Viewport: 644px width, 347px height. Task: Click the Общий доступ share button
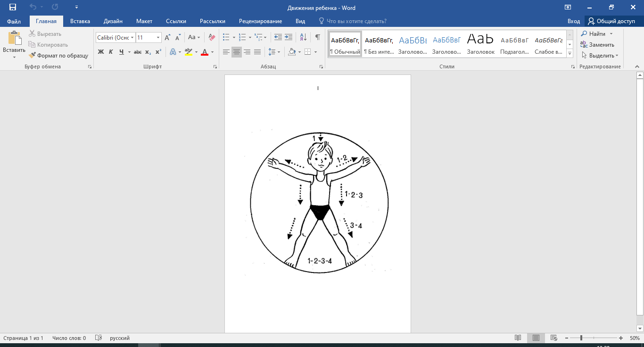[611, 21]
